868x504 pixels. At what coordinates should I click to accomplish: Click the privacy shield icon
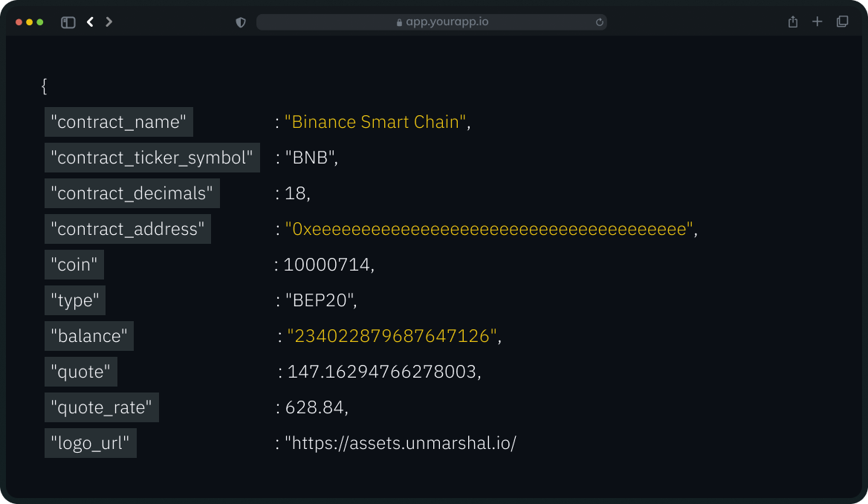241,22
